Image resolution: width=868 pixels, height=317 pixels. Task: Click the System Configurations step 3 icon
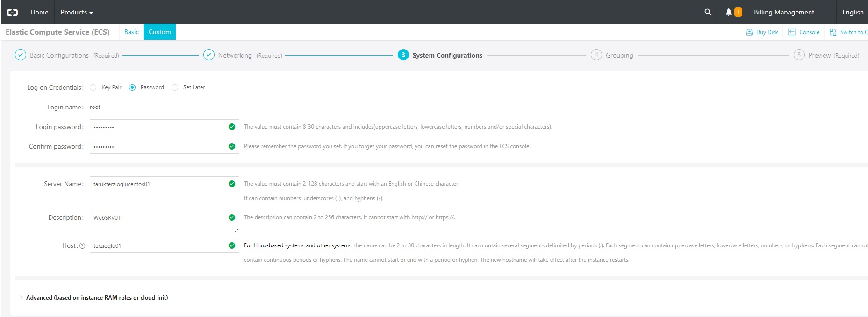click(403, 55)
